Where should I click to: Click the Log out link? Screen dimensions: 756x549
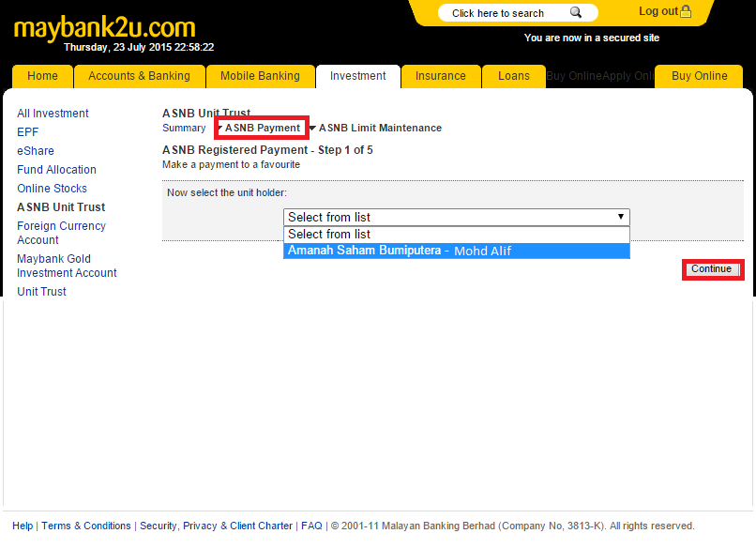(658, 11)
